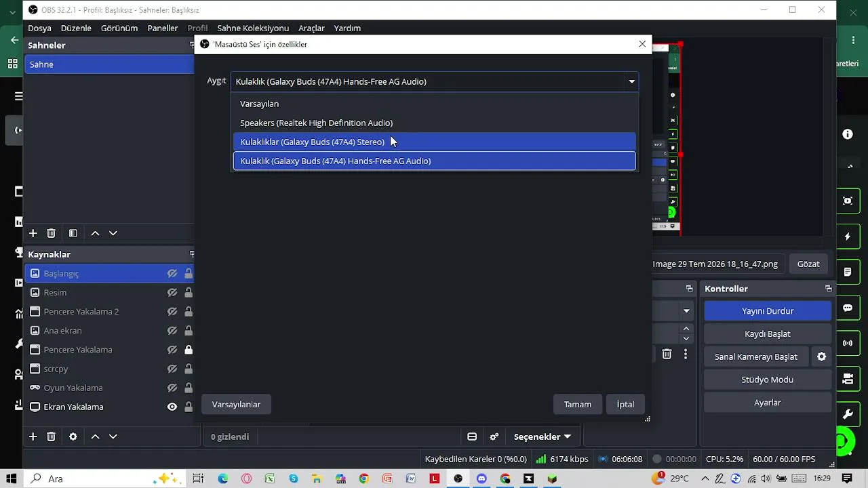Hide the Ekran Yakalama source
868x488 pixels.
point(172,407)
